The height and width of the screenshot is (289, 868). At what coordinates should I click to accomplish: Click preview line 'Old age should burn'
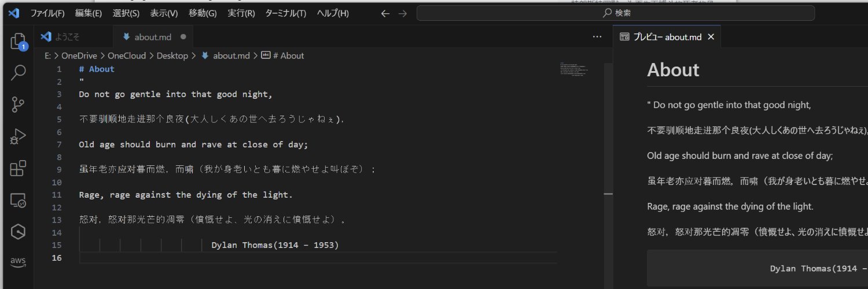740,155
